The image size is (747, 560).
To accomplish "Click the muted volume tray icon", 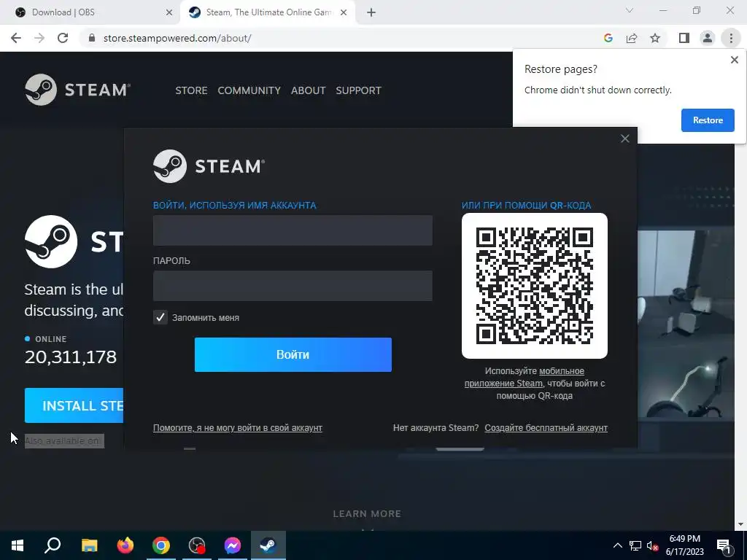I will click(653, 545).
